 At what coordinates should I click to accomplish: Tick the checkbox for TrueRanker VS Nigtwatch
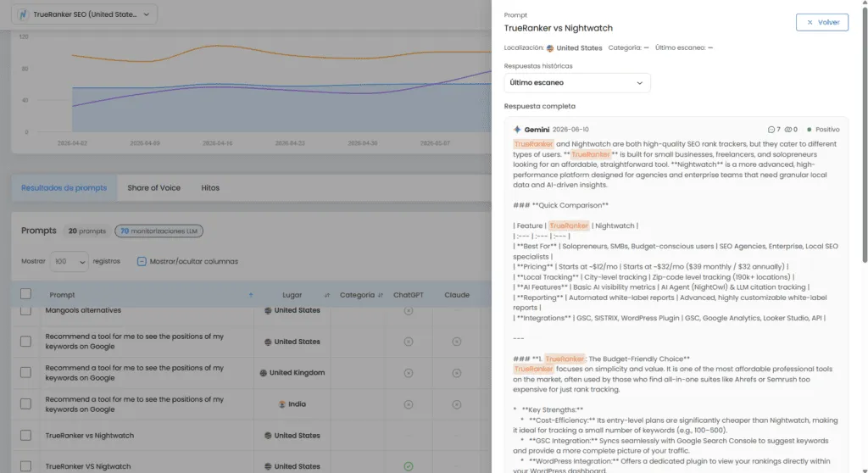pyautogui.click(x=25, y=466)
